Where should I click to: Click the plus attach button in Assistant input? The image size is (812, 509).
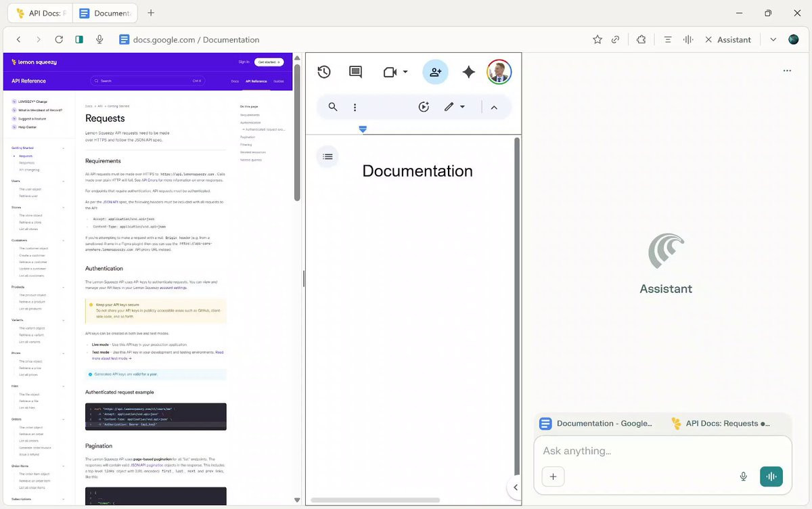click(x=553, y=477)
